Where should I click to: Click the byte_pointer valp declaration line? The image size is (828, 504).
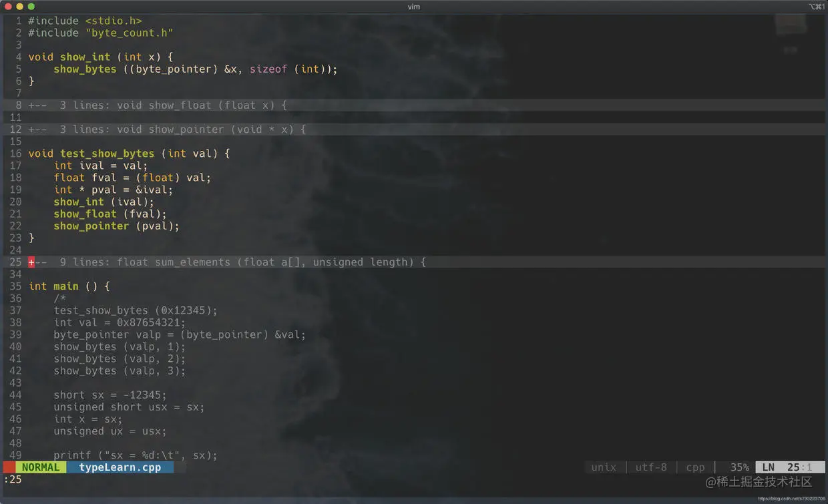tap(180, 334)
